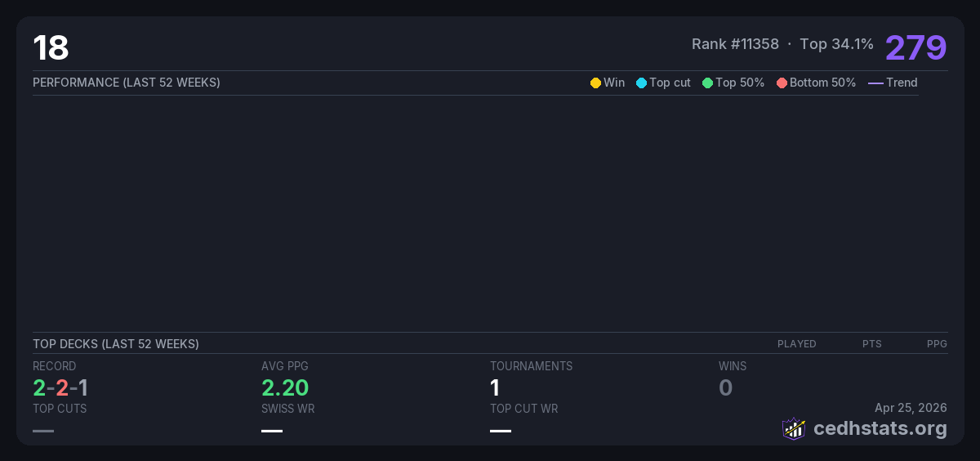The image size is (980, 461).
Task: Toggle the Top cut series legend label
Action: tap(670, 83)
